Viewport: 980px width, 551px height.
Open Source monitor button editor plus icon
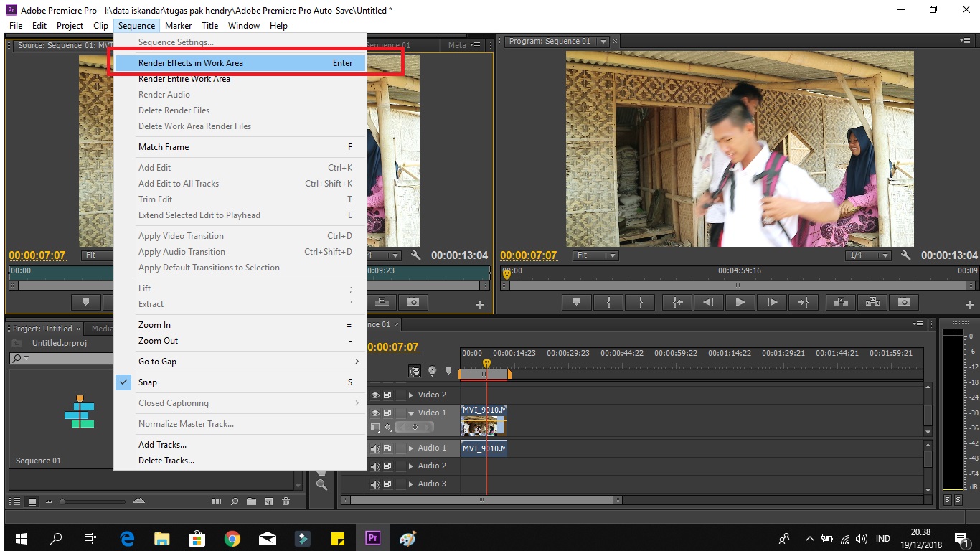click(481, 306)
